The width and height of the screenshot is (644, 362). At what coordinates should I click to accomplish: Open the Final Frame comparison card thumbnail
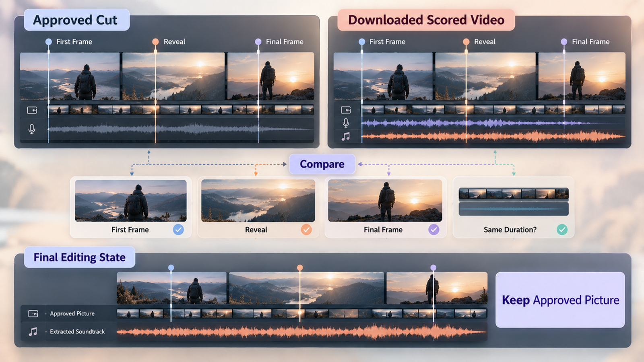pyautogui.click(x=385, y=201)
